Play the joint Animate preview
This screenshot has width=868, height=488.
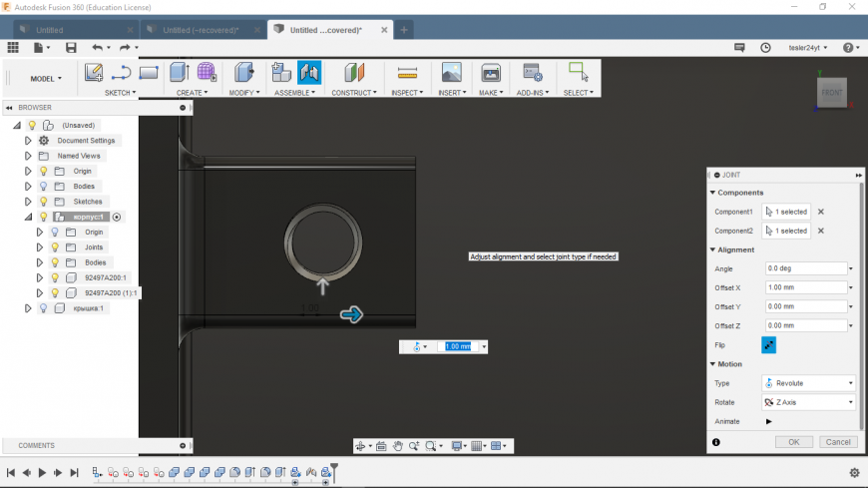coord(768,421)
